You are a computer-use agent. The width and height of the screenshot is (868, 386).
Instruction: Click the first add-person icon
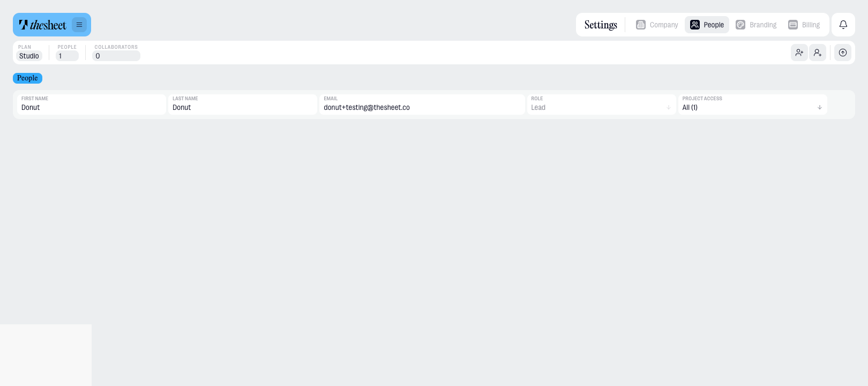799,53
